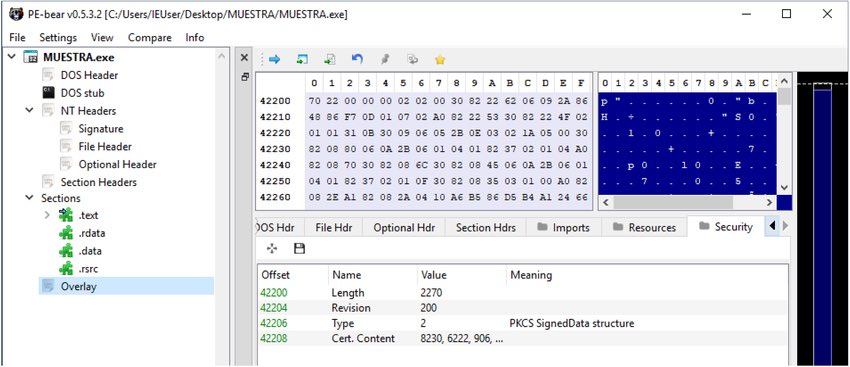Click the .data section puzzle icon
Screen dimensions: 850x367
[66, 251]
